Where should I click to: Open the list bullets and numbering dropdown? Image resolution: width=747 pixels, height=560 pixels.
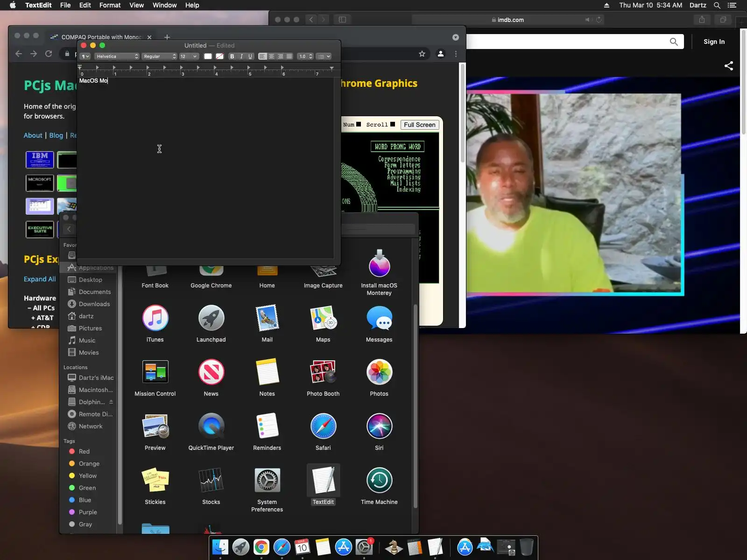coord(324,56)
